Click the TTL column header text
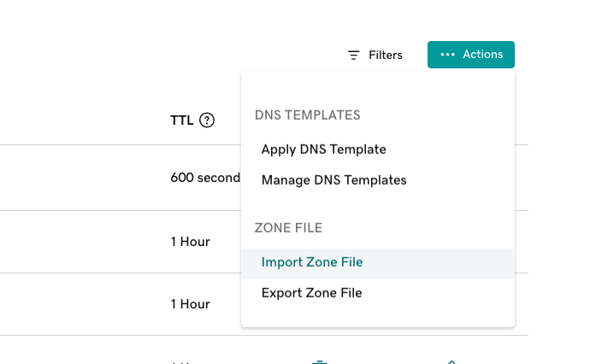Screen dimensions: 590x364 click(182, 120)
